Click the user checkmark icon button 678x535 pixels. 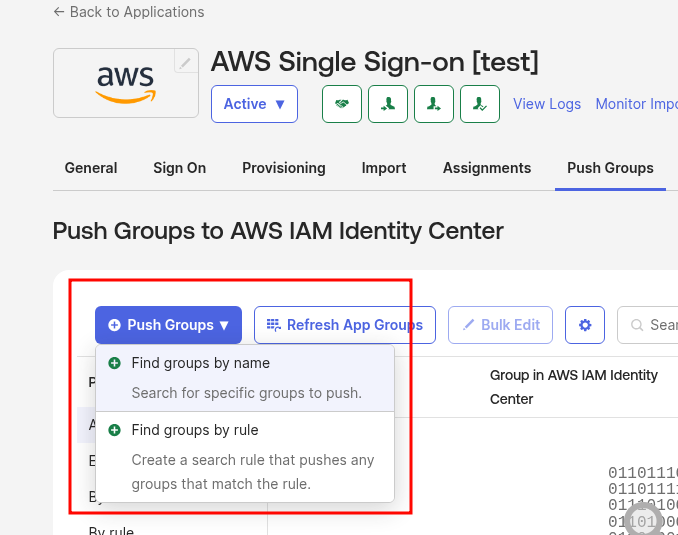(480, 104)
